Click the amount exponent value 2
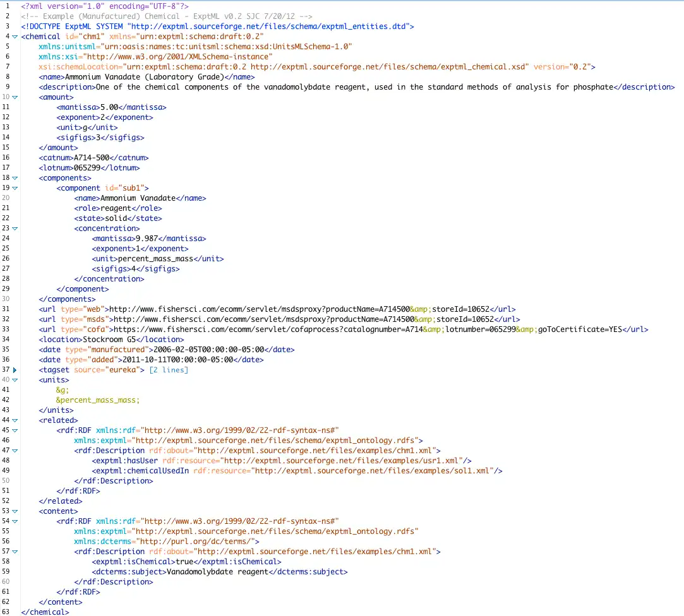The image size is (684, 616). tap(102, 117)
